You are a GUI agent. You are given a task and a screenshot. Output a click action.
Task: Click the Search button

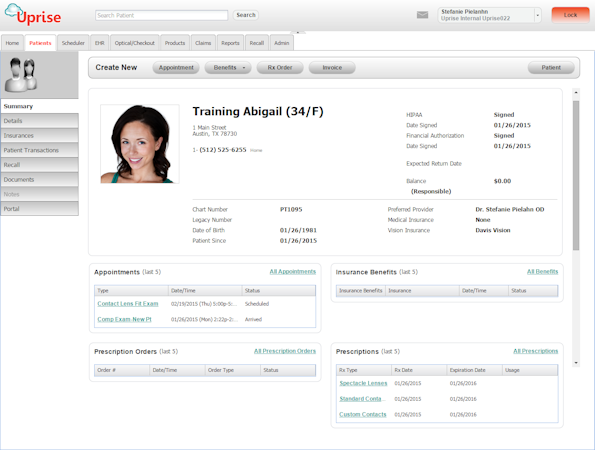pos(246,15)
